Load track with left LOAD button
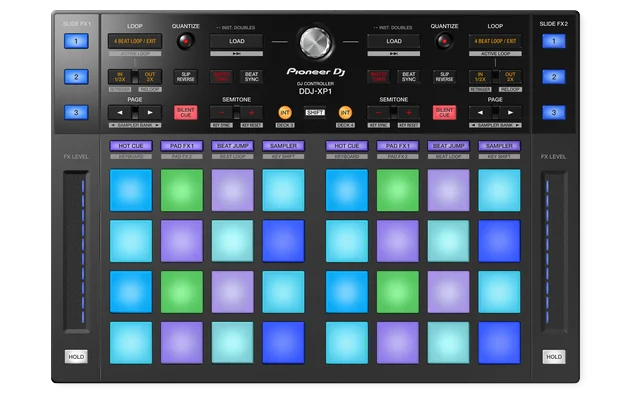This screenshot has height=400, width=640. pos(236,41)
